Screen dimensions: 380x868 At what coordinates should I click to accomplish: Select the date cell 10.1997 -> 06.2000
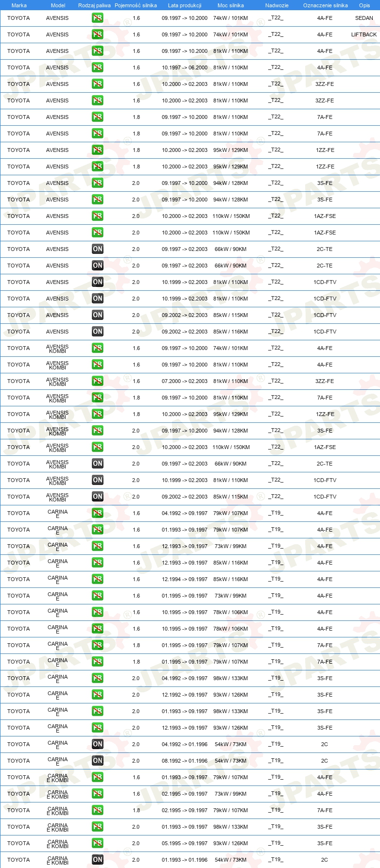tap(185, 67)
